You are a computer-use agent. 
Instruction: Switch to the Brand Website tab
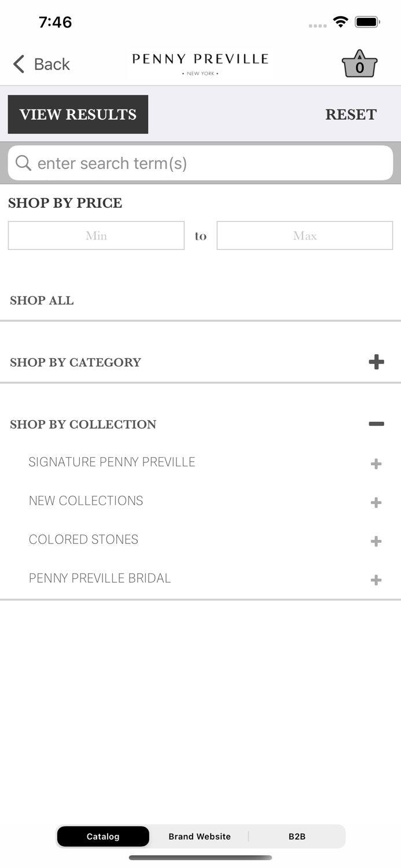tap(200, 836)
